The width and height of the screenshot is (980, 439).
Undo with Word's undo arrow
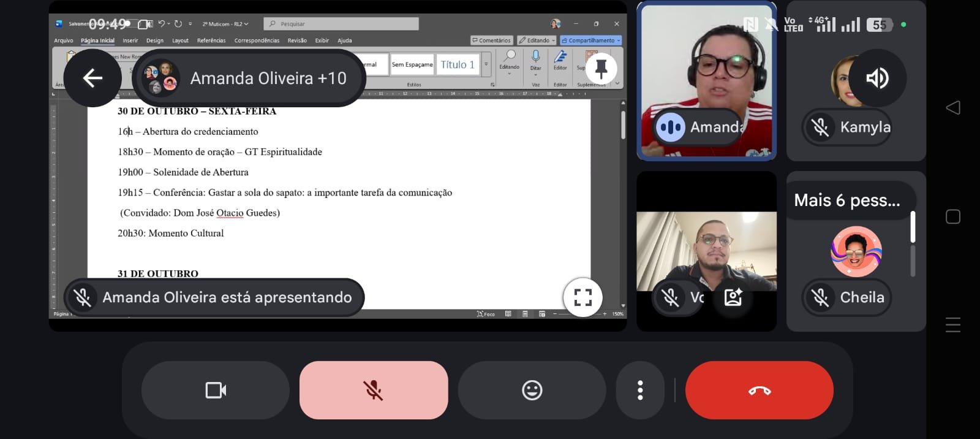point(162,24)
